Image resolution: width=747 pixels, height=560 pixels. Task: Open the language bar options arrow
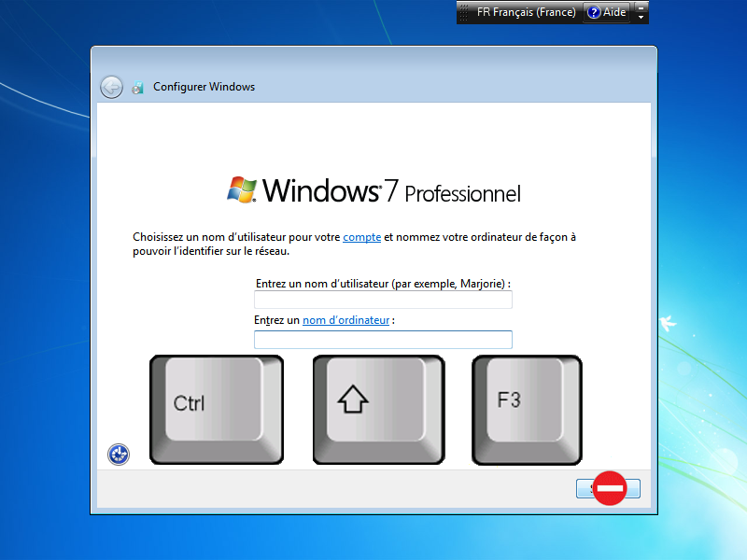coord(641,18)
